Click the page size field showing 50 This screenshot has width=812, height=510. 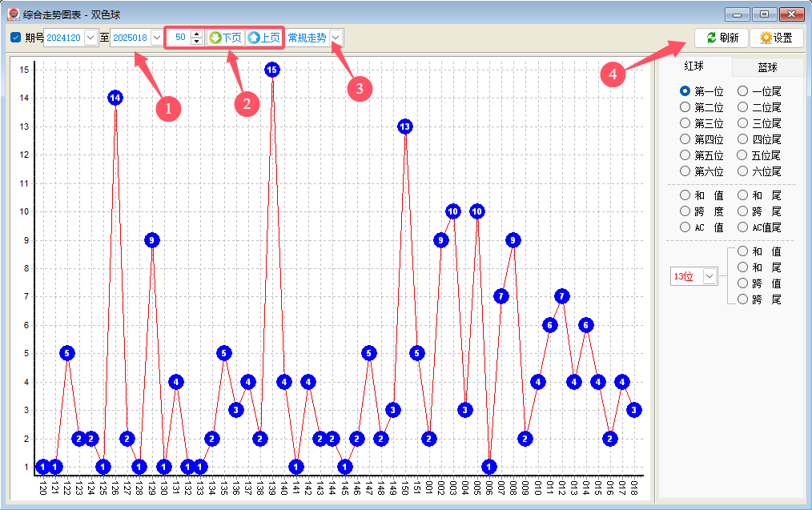[179, 38]
